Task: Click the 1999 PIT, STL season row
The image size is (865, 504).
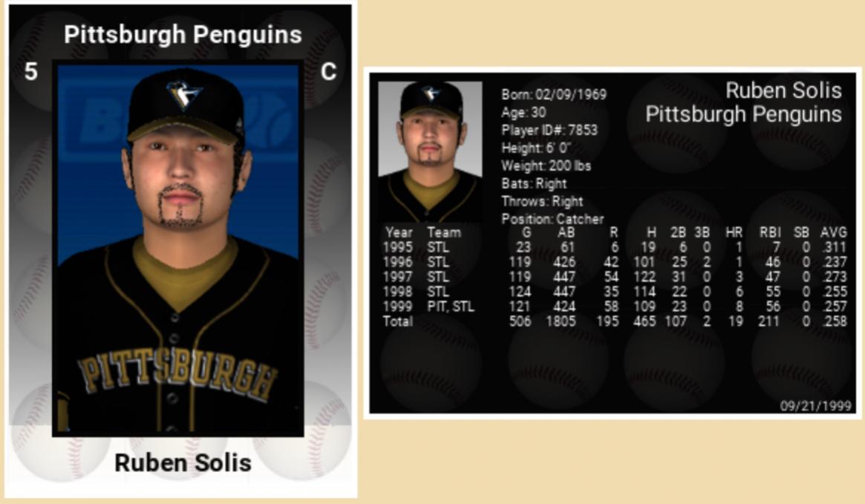Action: click(x=613, y=307)
